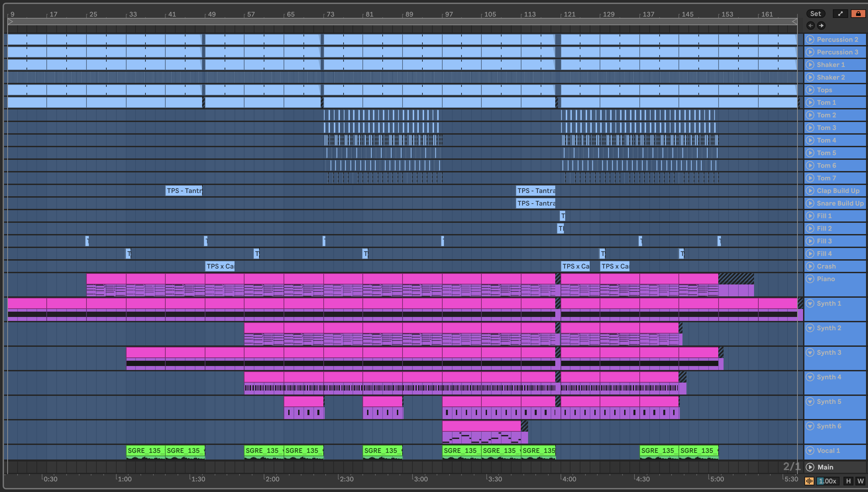Click the Set locator button

point(815,14)
